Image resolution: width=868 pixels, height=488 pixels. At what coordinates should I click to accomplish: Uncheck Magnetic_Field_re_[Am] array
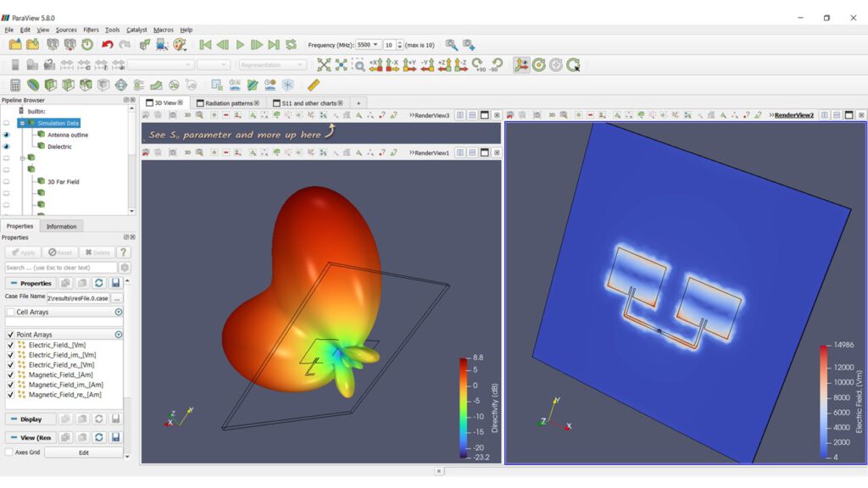pos(10,395)
